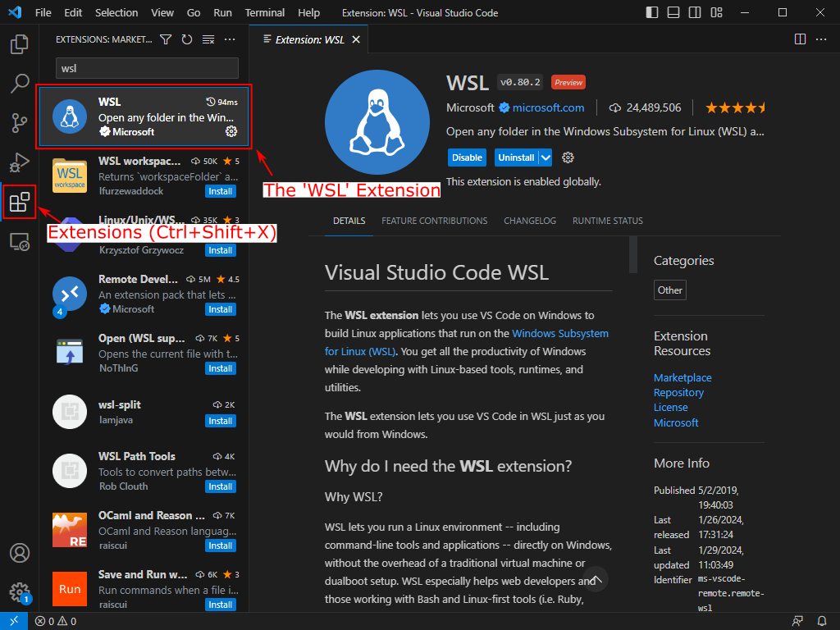This screenshot has height=630, width=840.
Task: Switch to the Changelog tab
Action: coord(530,221)
